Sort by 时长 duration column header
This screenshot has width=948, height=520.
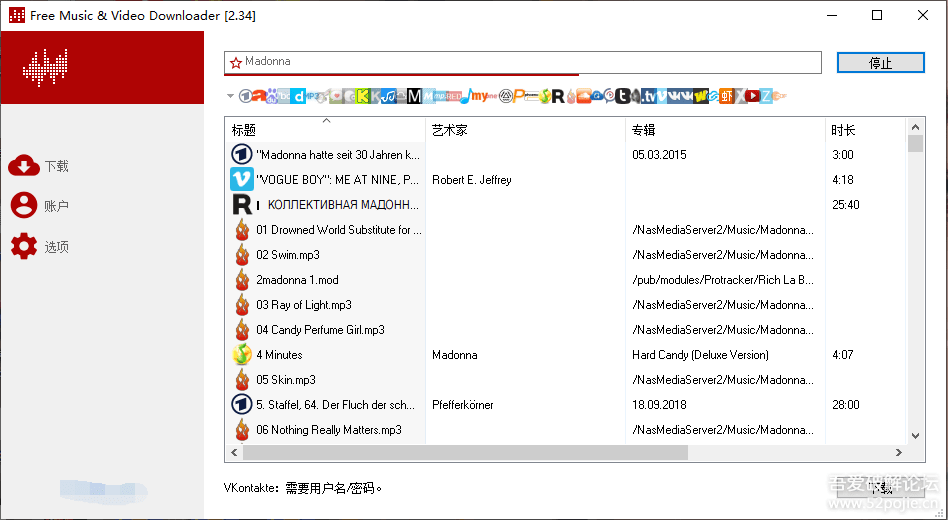click(x=865, y=129)
